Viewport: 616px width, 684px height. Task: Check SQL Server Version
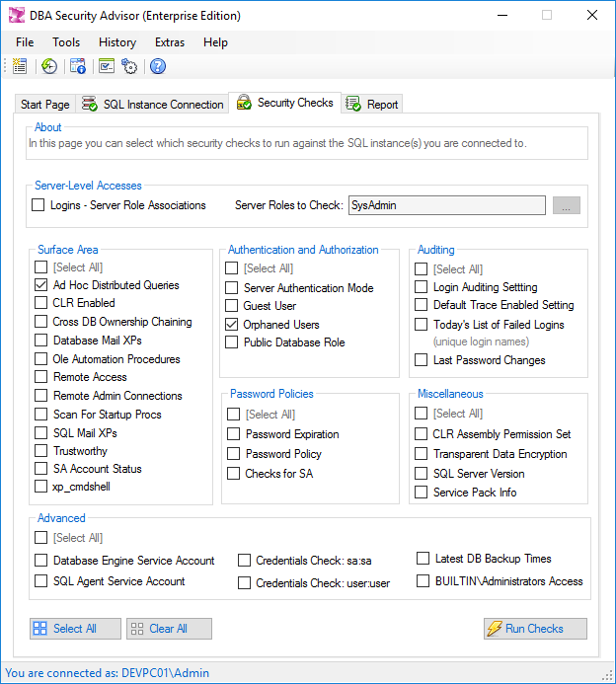click(421, 474)
